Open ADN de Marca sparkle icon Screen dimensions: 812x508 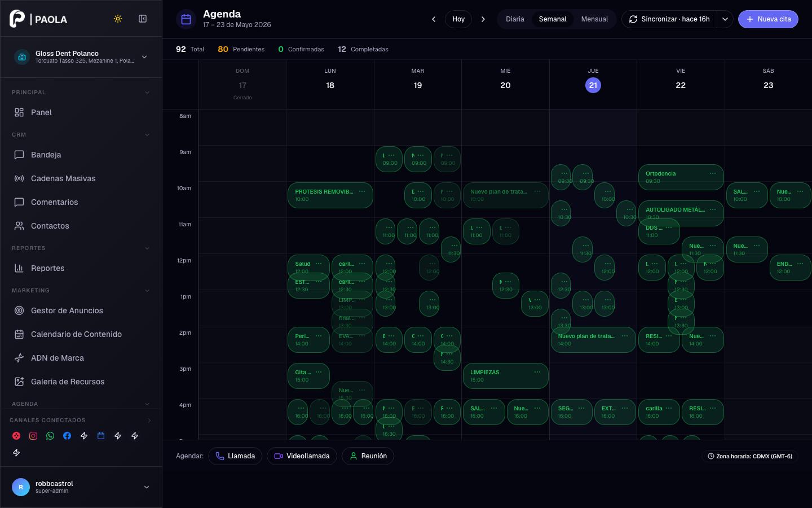(19, 358)
